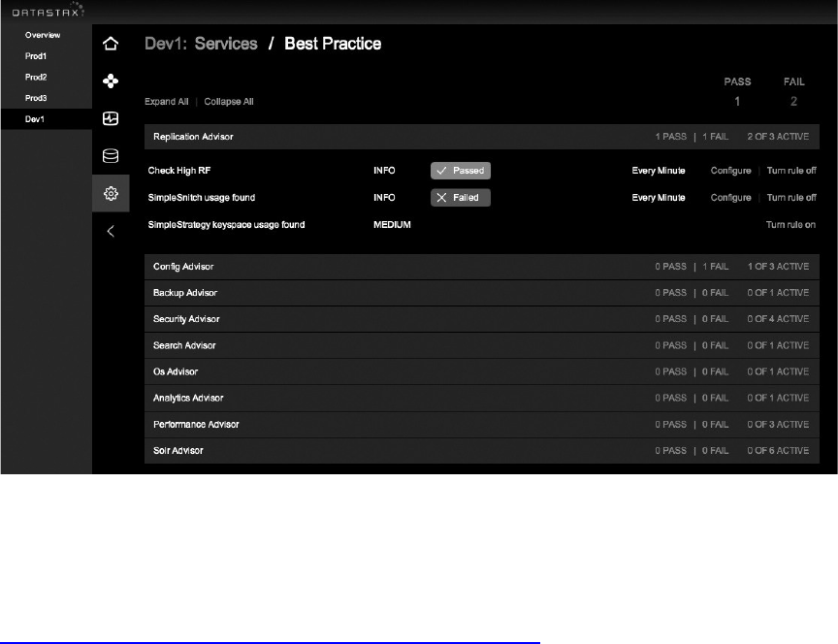The width and height of the screenshot is (838, 644).
Task: Click INFO severity of SimpleSnitch rule
Action: pyautogui.click(x=384, y=197)
